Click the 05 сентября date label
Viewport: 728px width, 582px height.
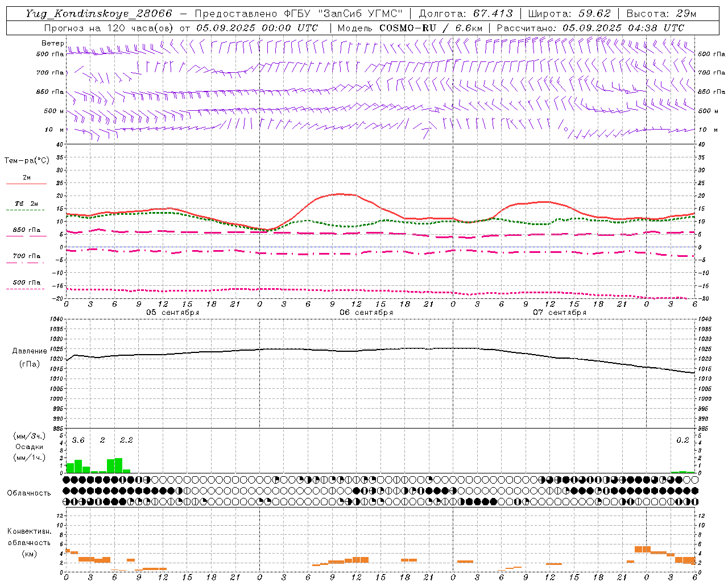tap(173, 313)
